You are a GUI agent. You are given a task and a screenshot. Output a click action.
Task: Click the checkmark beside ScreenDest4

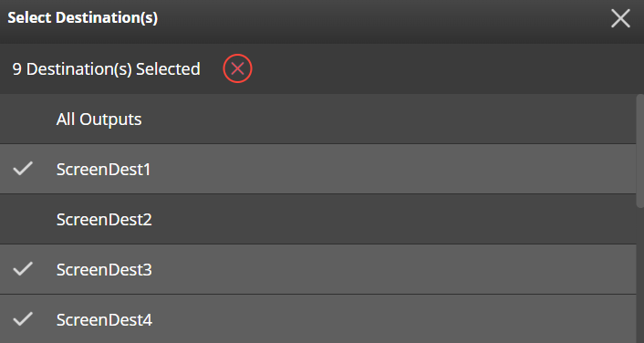23,318
